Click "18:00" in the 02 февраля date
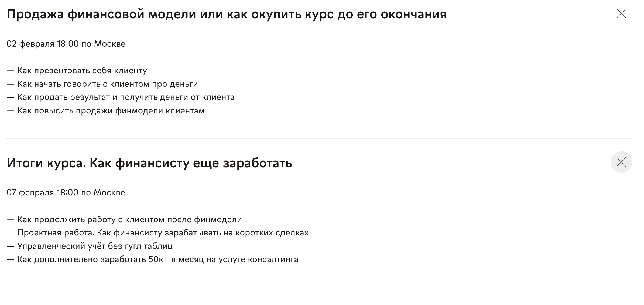This screenshot has height=305, width=644. pos(68,44)
